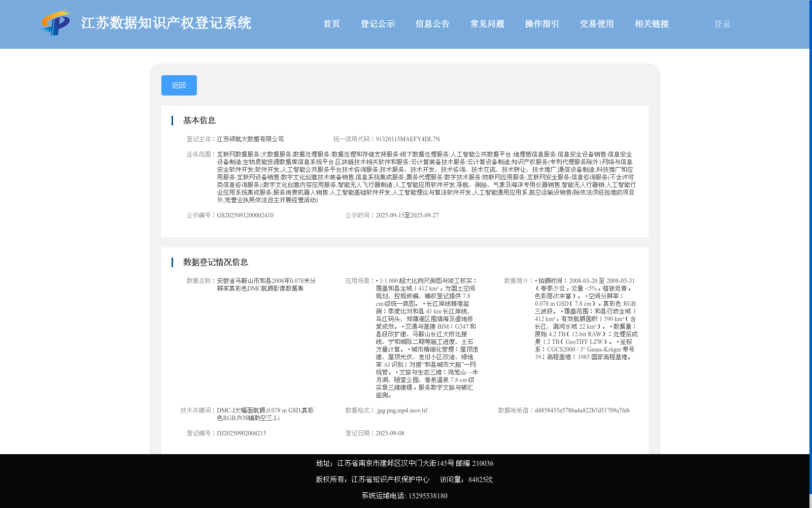Click the 基本信息 section heading
Image resolution: width=812 pixels, height=508 pixels.
[x=199, y=120]
